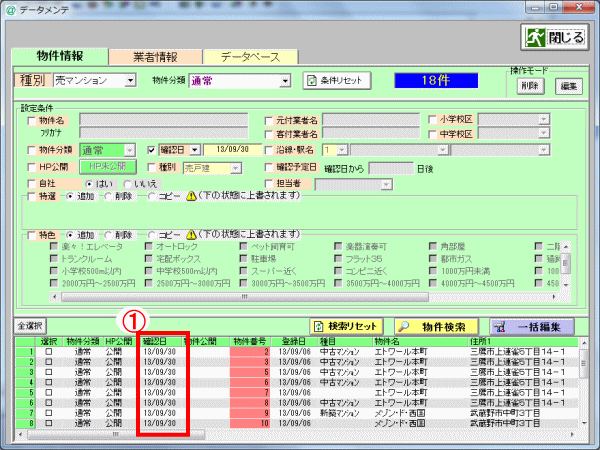Click the icon on 一括編集 button
600x450 pixels.
coord(499,327)
